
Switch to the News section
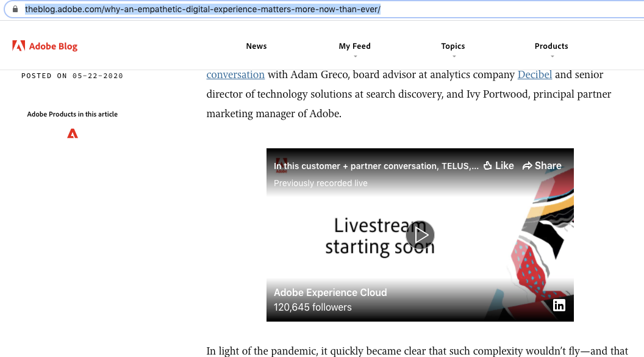tap(256, 46)
